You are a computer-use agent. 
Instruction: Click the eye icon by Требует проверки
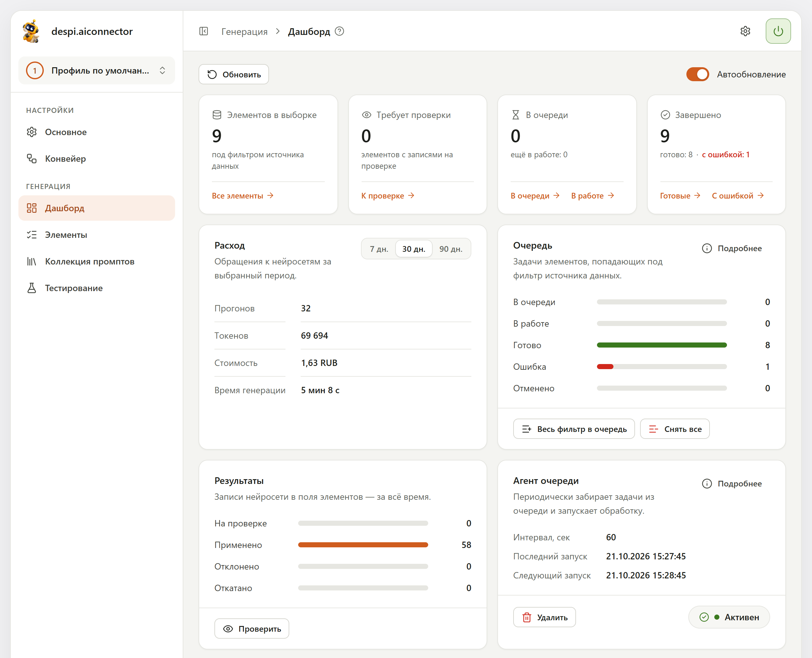coord(367,115)
